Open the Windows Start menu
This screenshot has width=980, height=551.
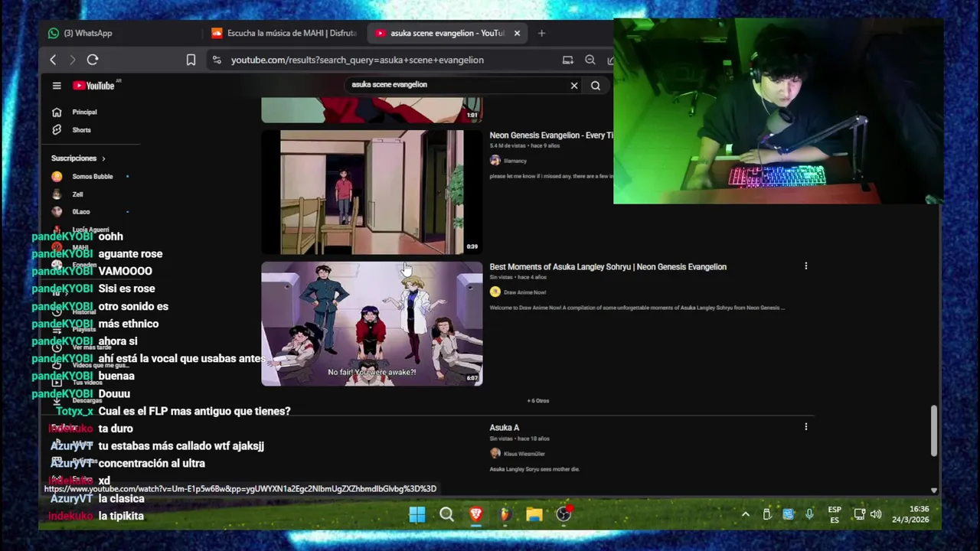tap(417, 514)
